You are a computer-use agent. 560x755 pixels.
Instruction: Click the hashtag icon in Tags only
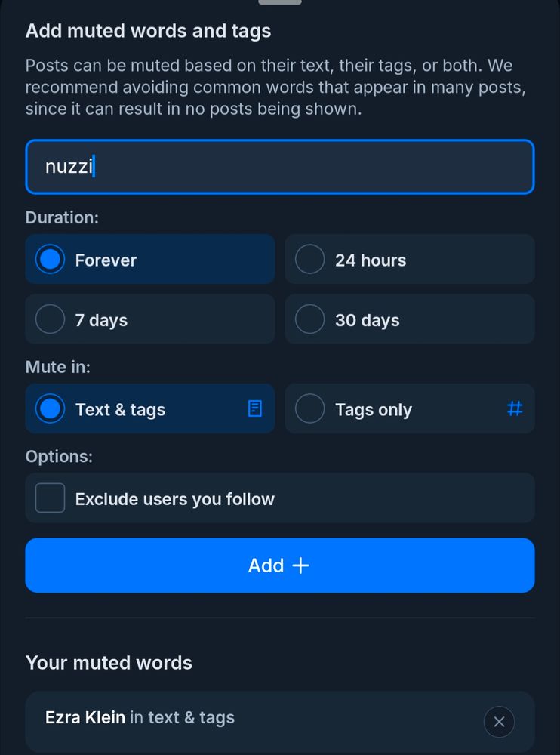(515, 408)
